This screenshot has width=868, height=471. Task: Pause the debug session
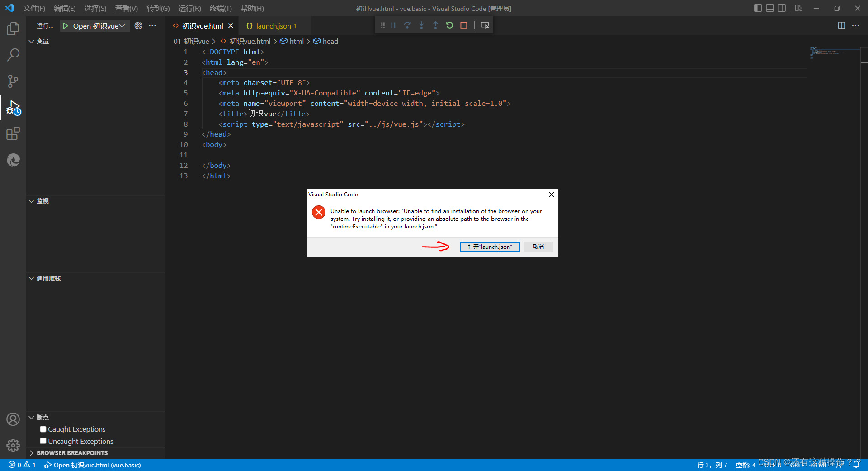point(393,25)
